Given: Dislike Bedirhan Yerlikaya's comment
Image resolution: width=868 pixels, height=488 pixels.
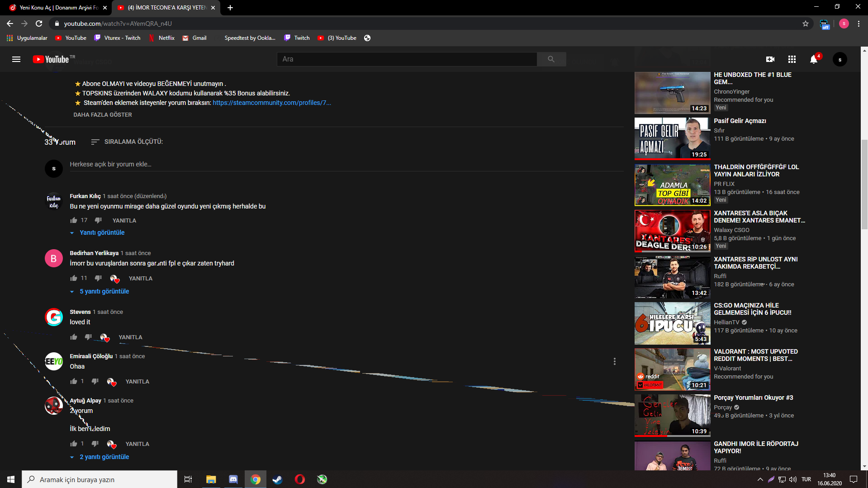Looking at the screenshot, I should [98, 278].
